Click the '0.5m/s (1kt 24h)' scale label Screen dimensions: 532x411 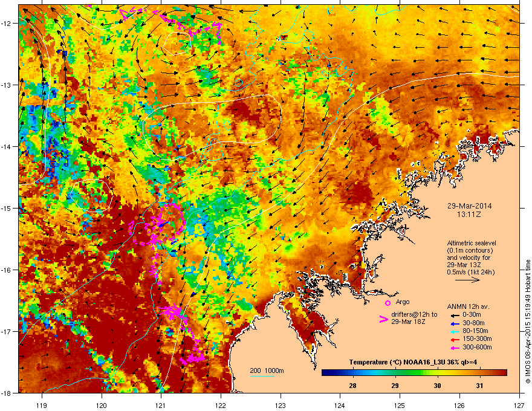coord(470,272)
